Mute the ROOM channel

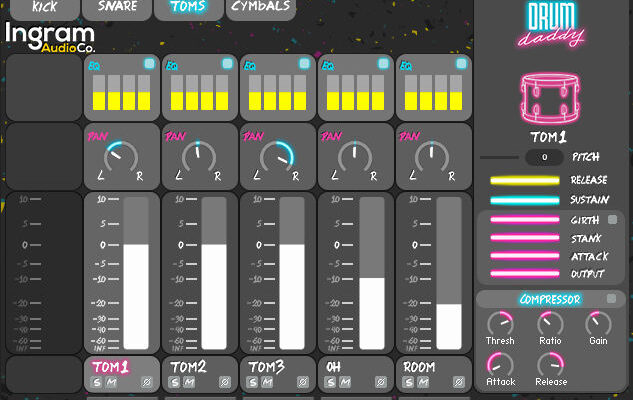(423, 382)
